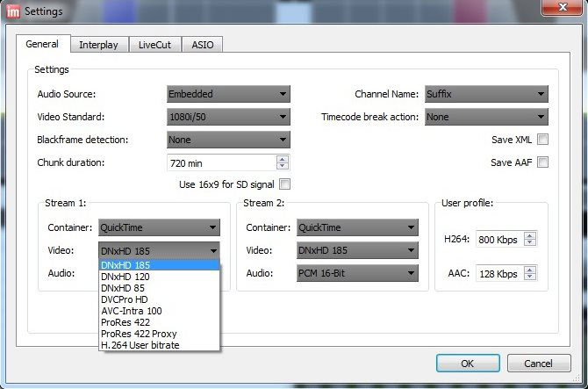Expand the Video Standard dropdown
588x389 pixels.
point(228,117)
